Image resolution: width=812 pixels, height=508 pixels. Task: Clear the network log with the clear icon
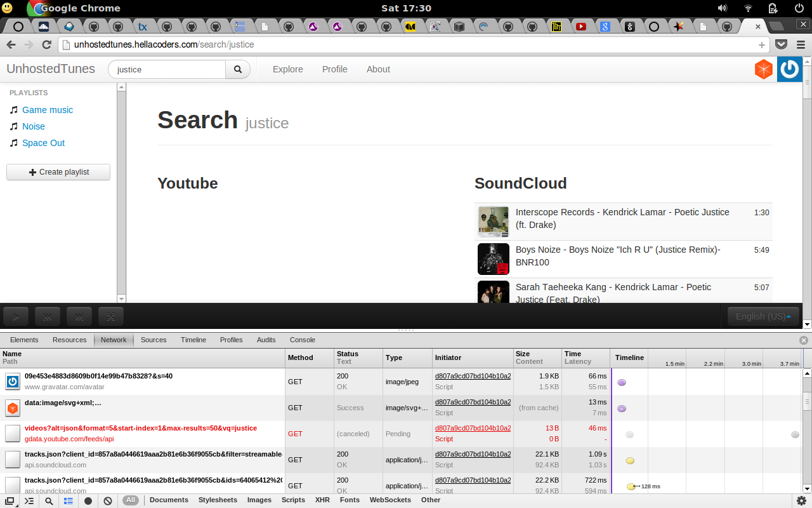click(108, 501)
